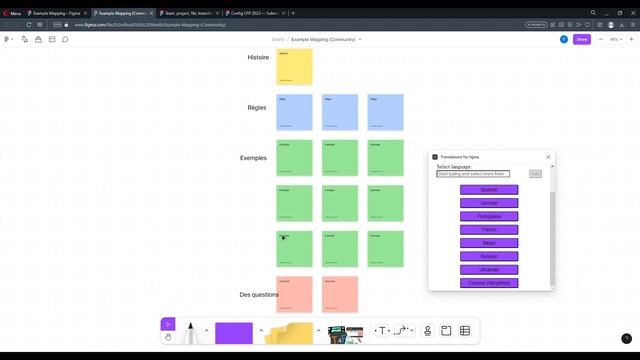The width and height of the screenshot is (640, 360).
Task: Open the templates and widgets thumbnail
Action: (345, 334)
